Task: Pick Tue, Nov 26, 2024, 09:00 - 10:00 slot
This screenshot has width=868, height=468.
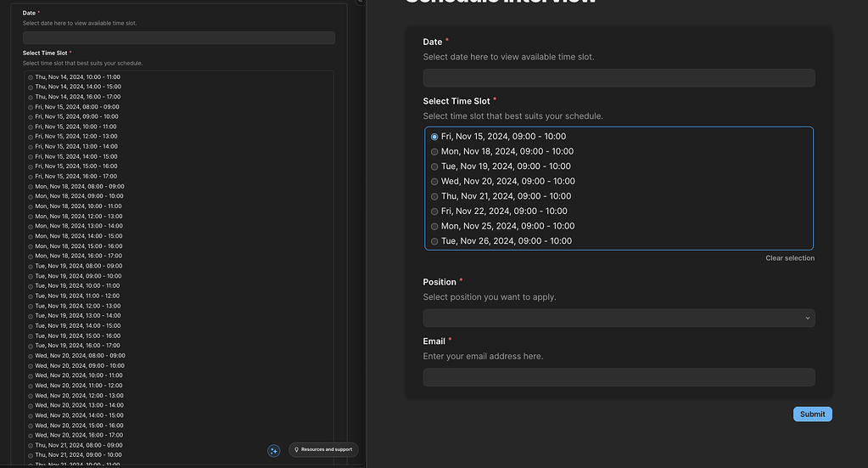Action: [435, 241]
